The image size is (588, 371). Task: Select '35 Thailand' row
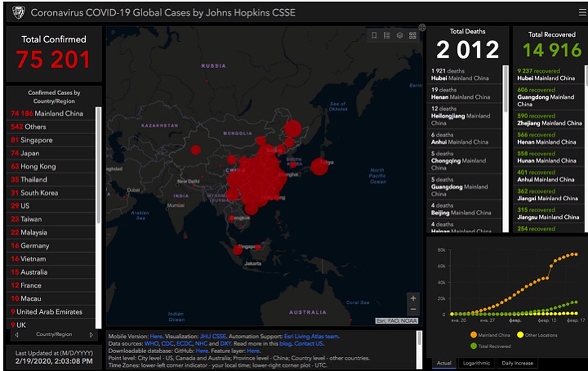click(x=51, y=180)
